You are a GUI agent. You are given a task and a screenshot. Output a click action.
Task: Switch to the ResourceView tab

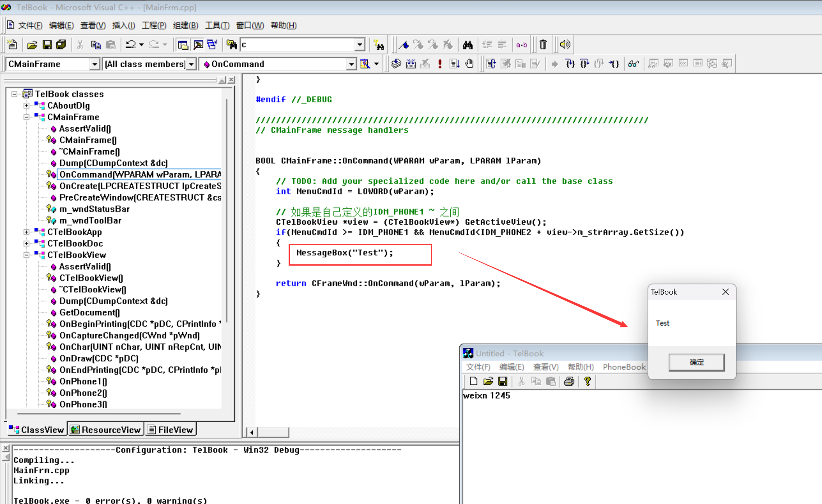tap(106, 430)
